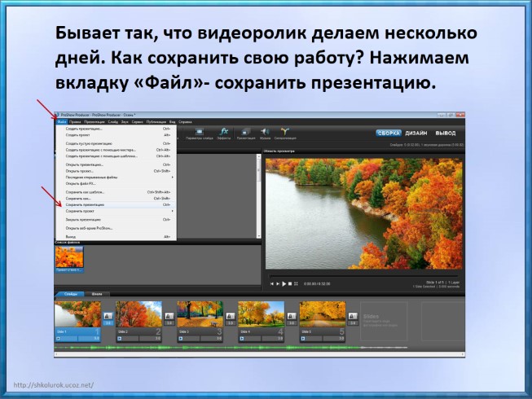Click the Presentation options toolbar icon
532x399 pixels.
click(244, 133)
